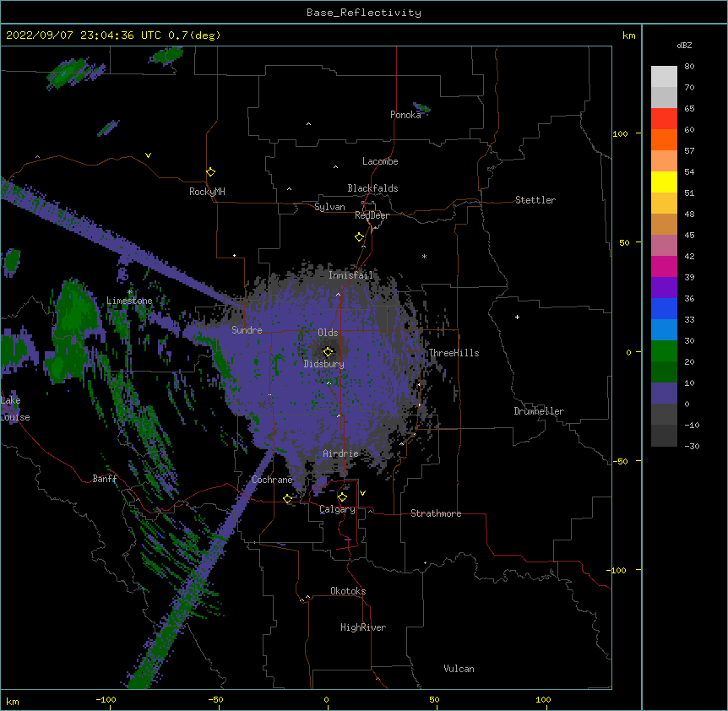
Task: Select the light gray 70-80 dBZ legend swatch
Action: pyautogui.click(x=664, y=77)
